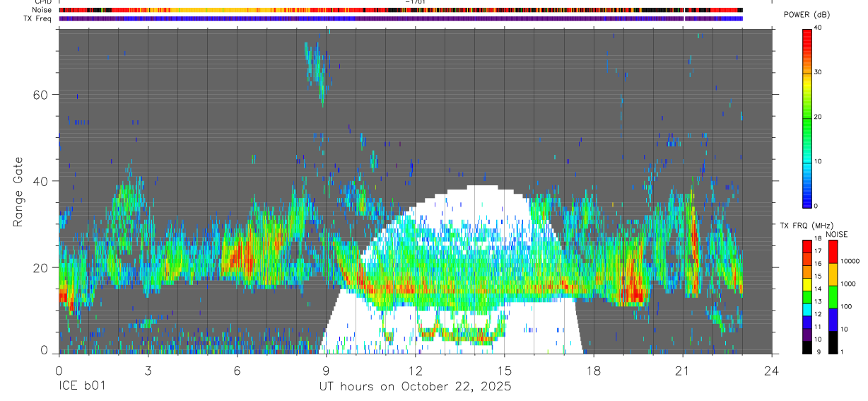Click the 'Noise' row label at top left
The width and height of the screenshot is (868, 401).
pyautogui.click(x=42, y=10)
